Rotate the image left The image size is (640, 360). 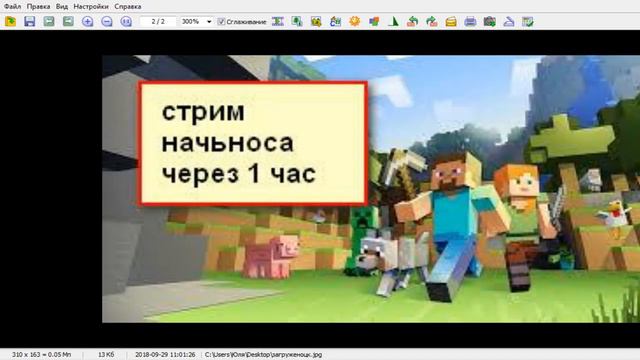click(x=412, y=21)
